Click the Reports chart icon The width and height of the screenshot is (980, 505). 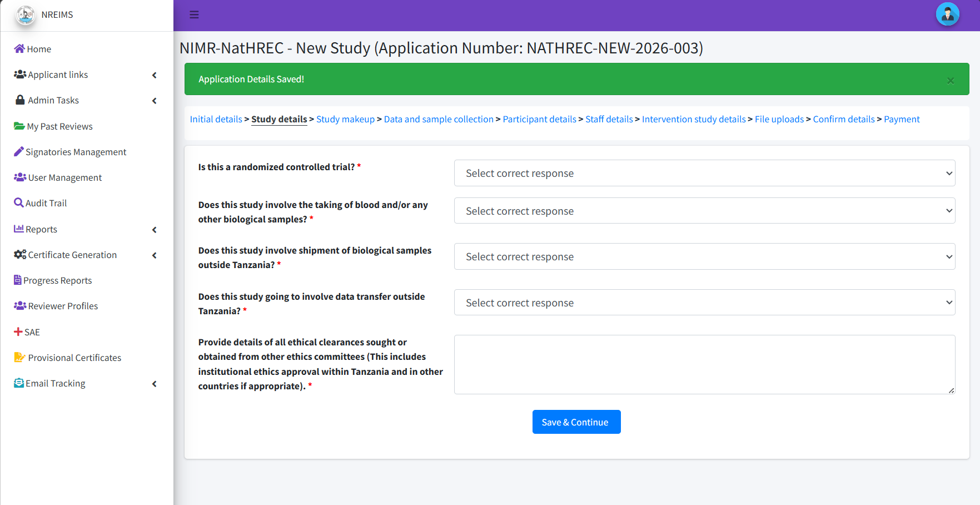(19, 229)
